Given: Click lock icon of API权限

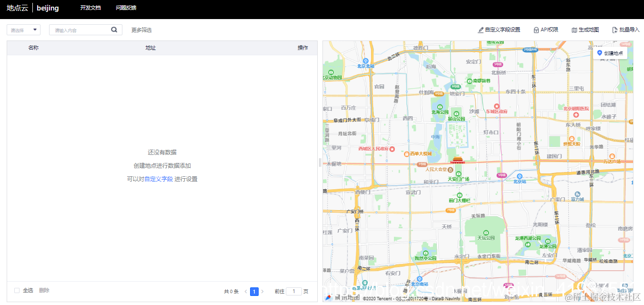Looking at the screenshot, I should pyautogui.click(x=536, y=30).
